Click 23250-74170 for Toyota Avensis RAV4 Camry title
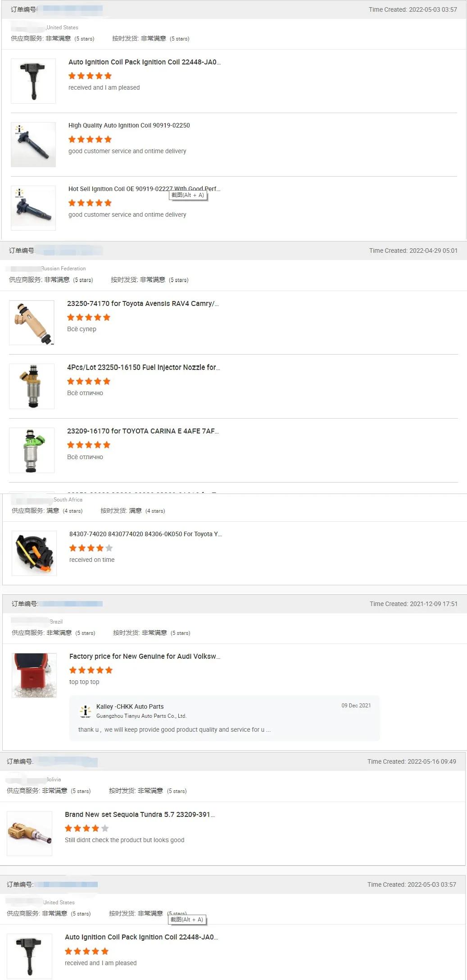The image size is (467, 980). [143, 304]
